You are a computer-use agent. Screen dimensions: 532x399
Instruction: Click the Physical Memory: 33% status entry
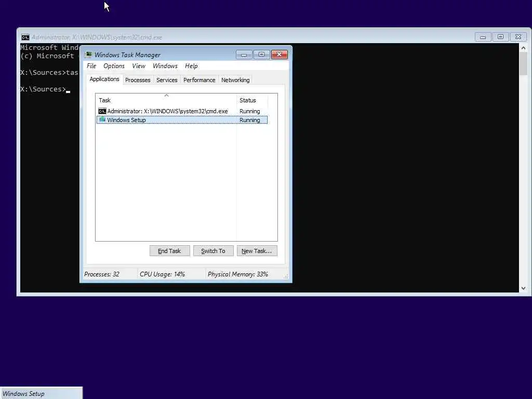[x=238, y=274]
